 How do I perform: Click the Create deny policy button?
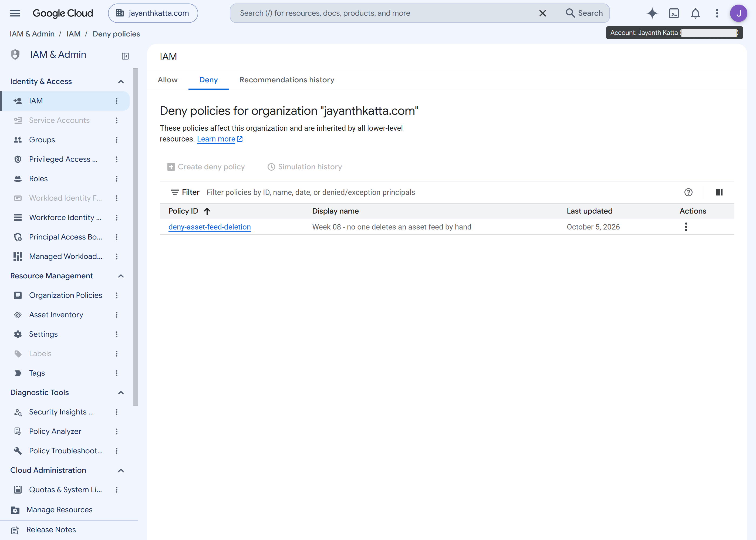tap(206, 167)
